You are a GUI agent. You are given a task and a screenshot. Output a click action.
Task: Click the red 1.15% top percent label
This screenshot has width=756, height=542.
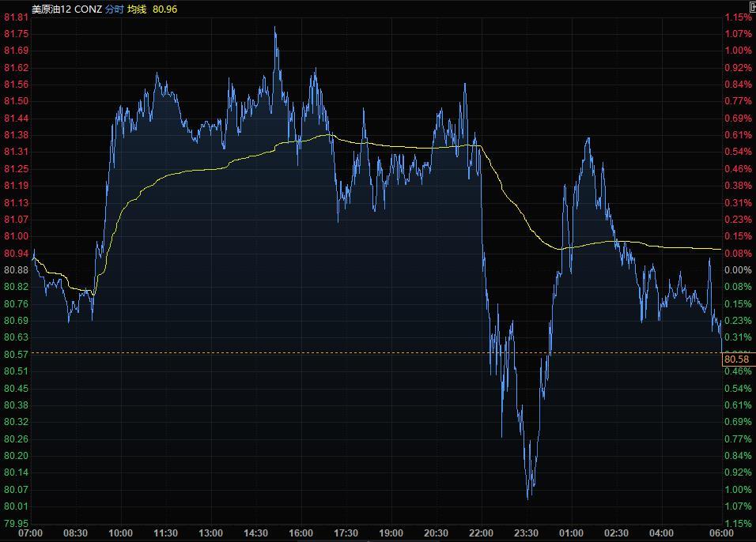(739, 17)
